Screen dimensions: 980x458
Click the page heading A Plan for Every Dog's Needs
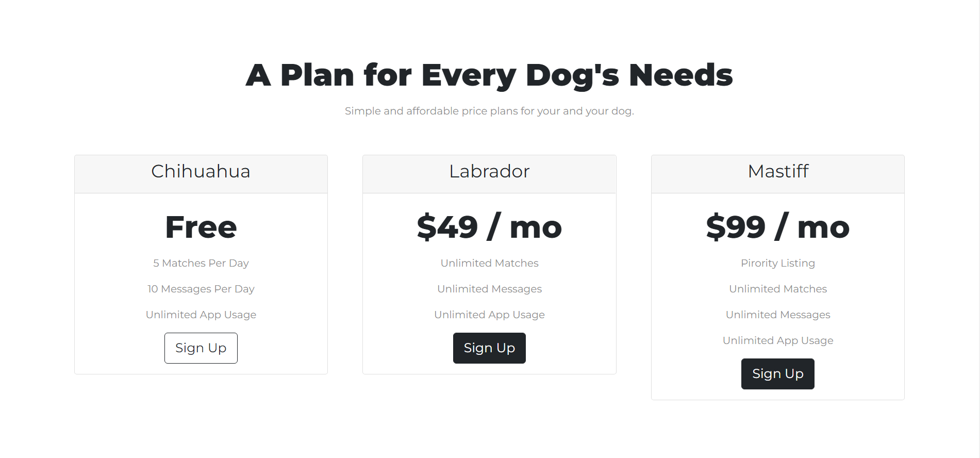[x=489, y=75]
